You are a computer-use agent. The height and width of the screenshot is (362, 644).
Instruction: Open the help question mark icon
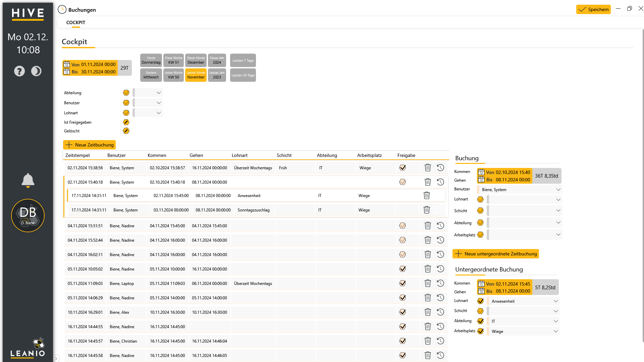pyautogui.click(x=19, y=71)
